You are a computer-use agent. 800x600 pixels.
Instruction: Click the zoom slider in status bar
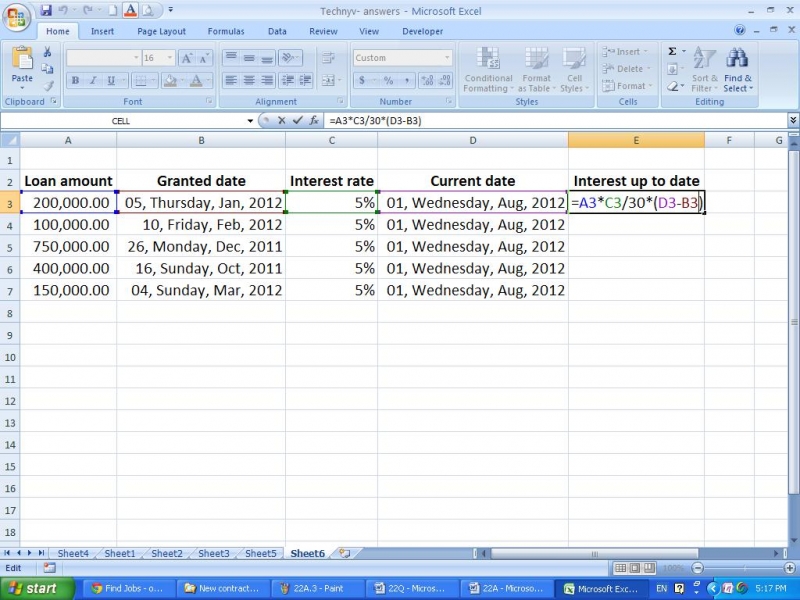(743, 567)
